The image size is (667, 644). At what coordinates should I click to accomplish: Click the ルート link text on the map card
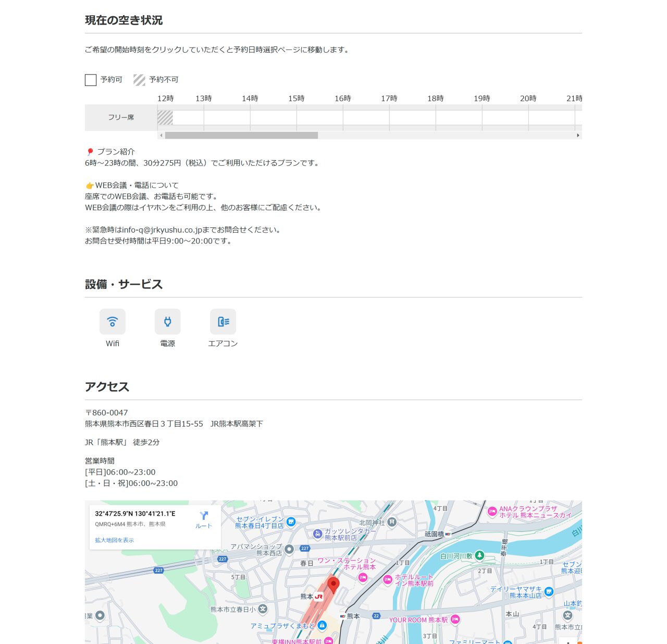(204, 526)
